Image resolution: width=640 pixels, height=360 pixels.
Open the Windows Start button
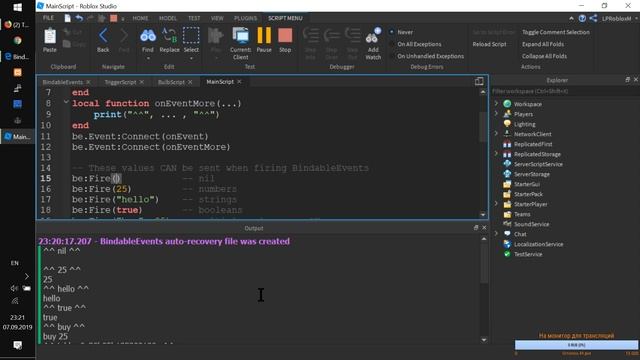(17, 7)
